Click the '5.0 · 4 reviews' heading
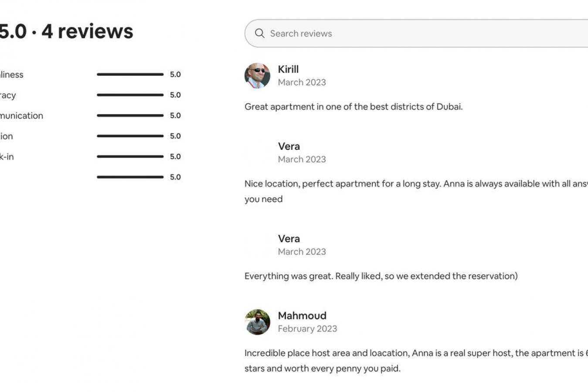 (66, 31)
